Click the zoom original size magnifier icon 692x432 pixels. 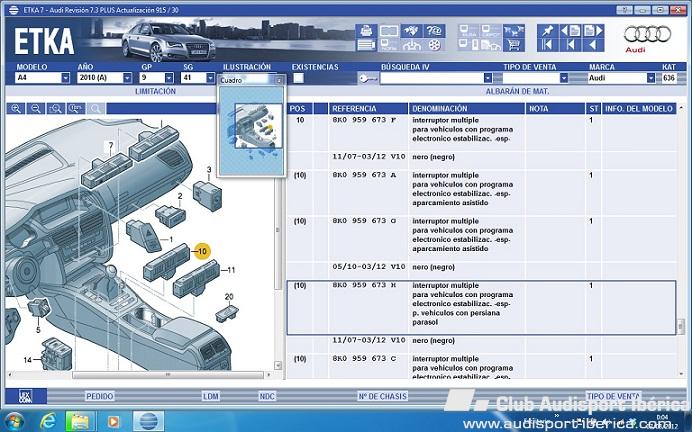pyautogui.click(x=76, y=109)
